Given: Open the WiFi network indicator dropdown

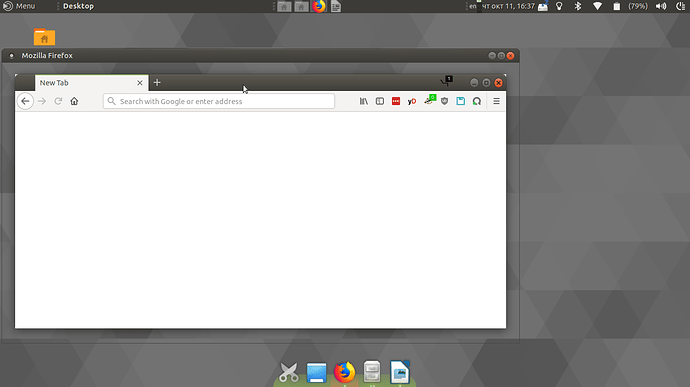Looking at the screenshot, I should pyautogui.click(x=597, y=6).
